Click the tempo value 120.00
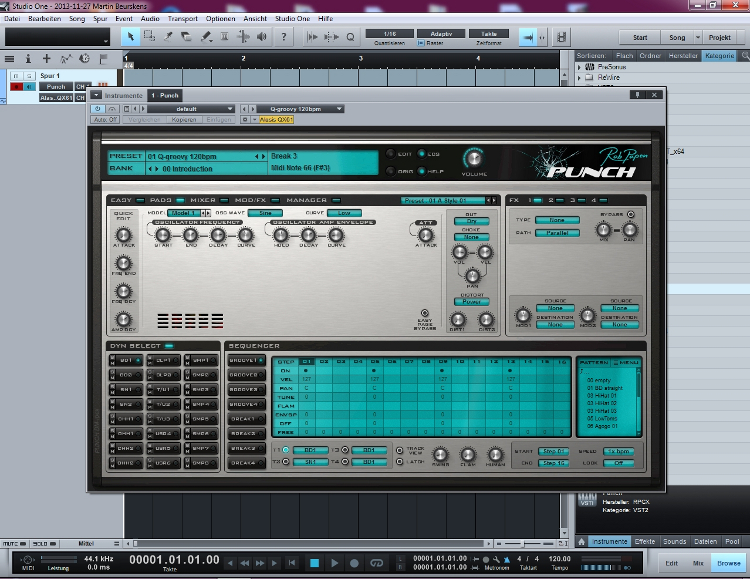Viewport: 750px width, 579px height. click(559, 559)
